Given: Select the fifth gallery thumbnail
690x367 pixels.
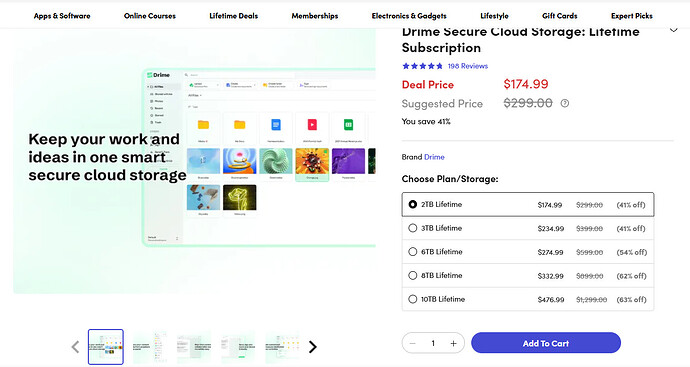Looking at the screenshot, I should [282, 347].
